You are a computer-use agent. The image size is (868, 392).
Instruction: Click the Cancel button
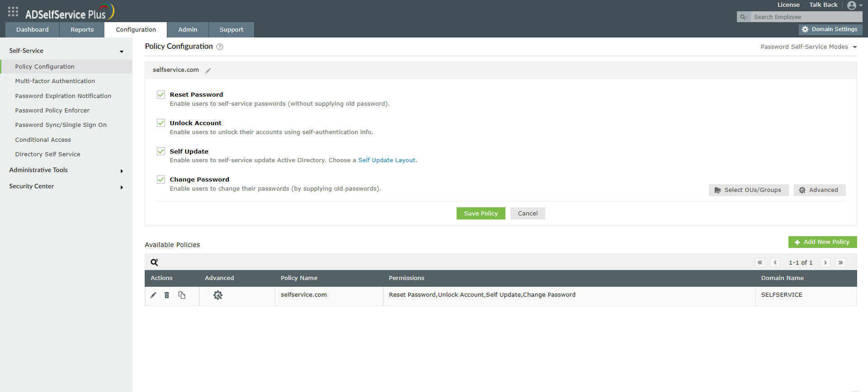pyautogui.click(x=528, y=214)
